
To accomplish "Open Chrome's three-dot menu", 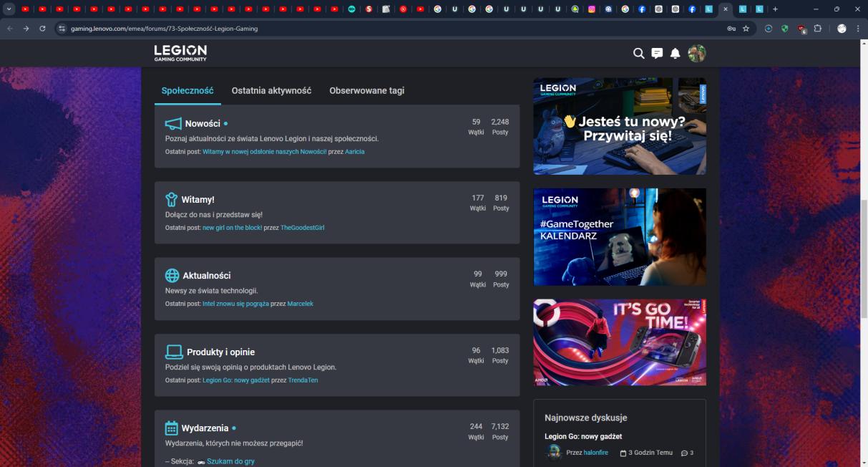I will tap(857, 30).
